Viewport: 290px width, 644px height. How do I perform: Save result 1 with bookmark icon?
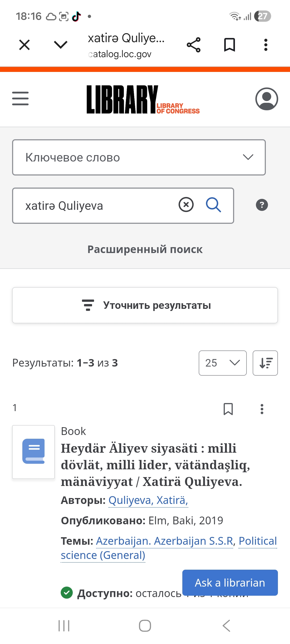(228, 409)
